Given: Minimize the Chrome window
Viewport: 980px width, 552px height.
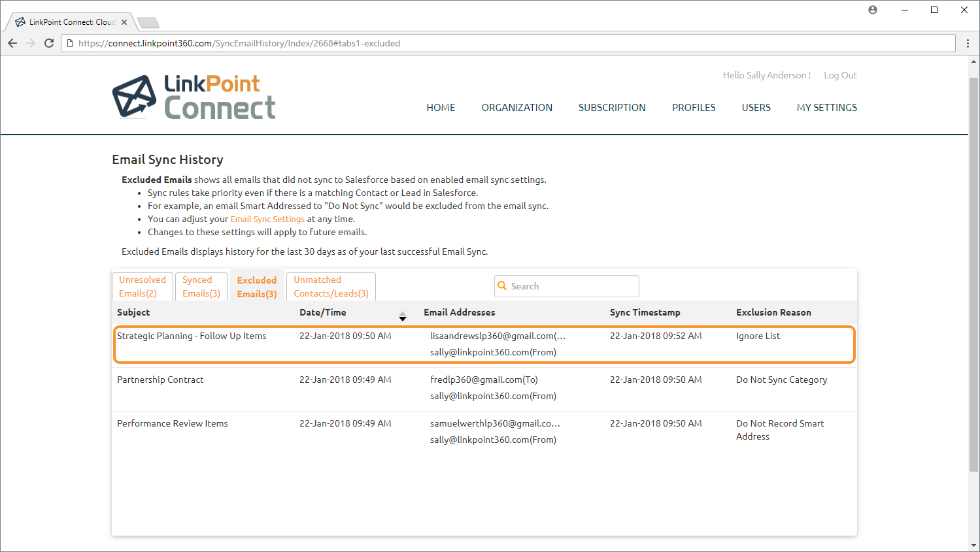Looking at the screenshot, I should click(905, 10).
